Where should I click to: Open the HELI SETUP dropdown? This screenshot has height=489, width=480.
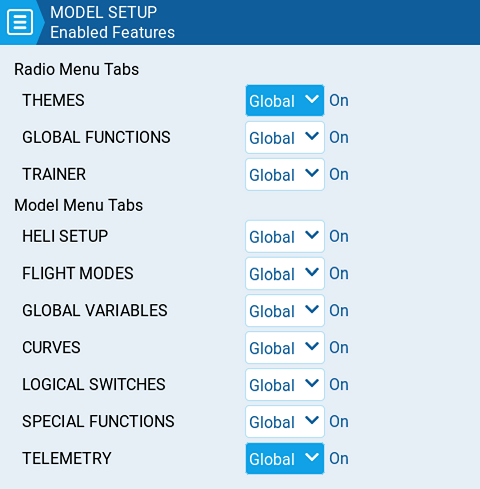tap(285, 236)
